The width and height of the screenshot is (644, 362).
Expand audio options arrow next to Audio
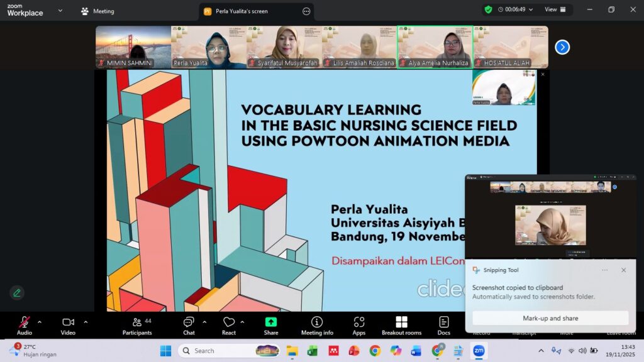40,322
